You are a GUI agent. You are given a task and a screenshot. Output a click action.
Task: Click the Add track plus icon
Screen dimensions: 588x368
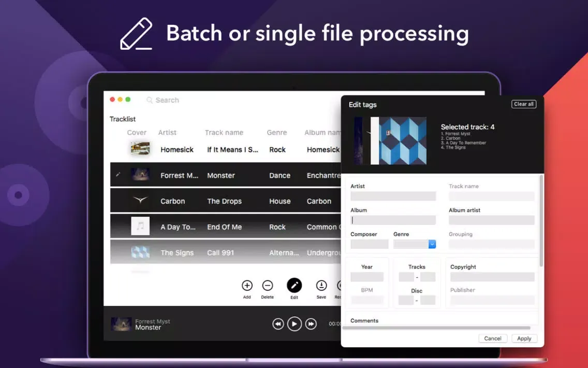point(247,286)
